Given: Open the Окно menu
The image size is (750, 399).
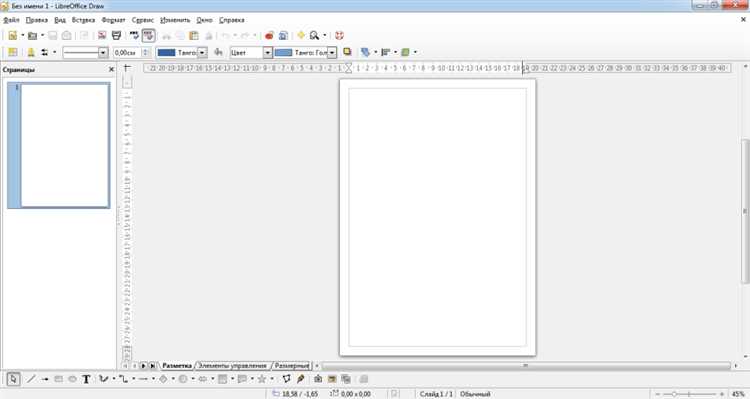Looking at the screenshot, I should pos(204,20).
